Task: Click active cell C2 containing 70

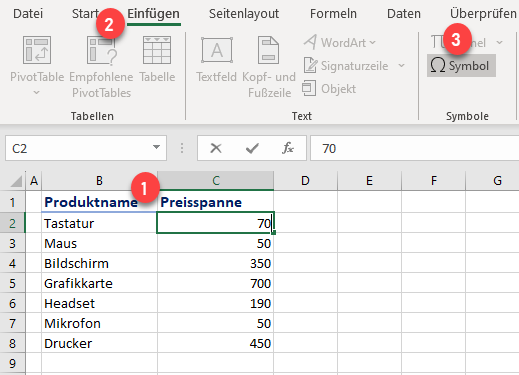Action: tap(216, 223)
